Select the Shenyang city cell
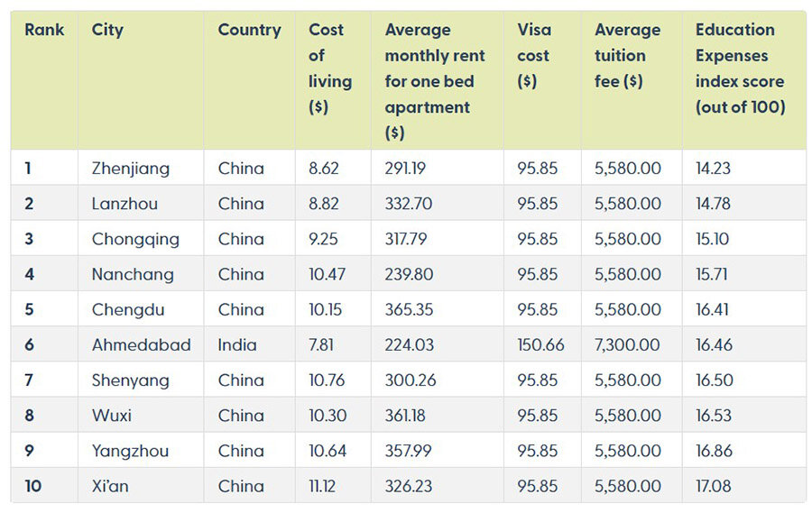812x522 pixels. 131,380
